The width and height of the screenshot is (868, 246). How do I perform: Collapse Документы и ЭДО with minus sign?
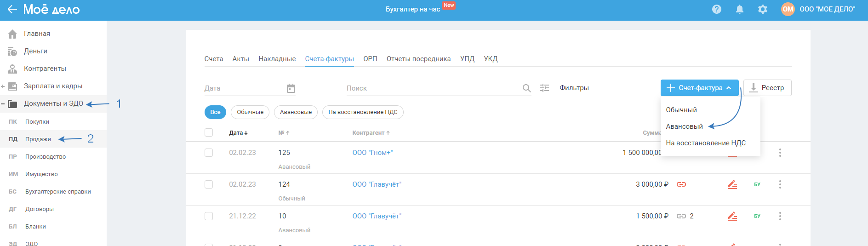pyautogui.click(x=3, y=103)
